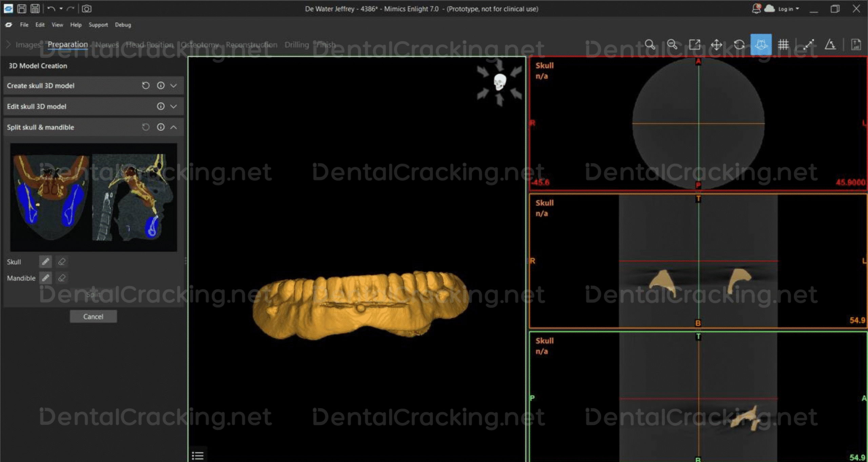Click the skull orientation cube in 3D view
The width and height of the screenshot is (868, 462).
pyautogui.click(x=499, y=82)
